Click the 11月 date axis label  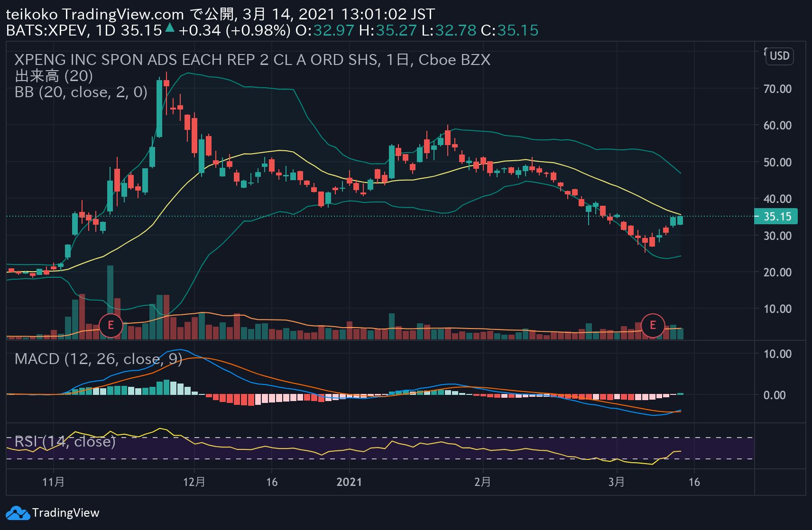54,482
